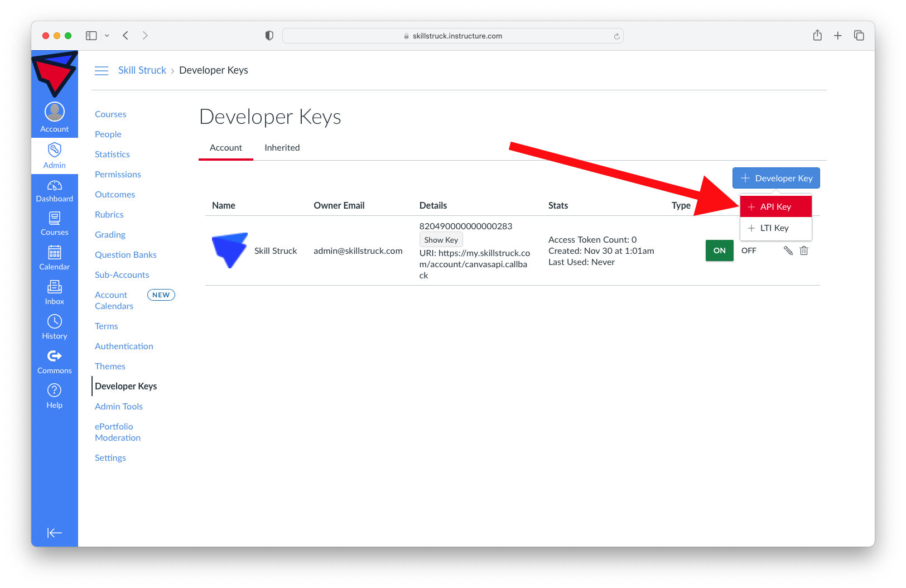Screen dimensions: 906x588
Task: Turn the key state ON
Action: coord(720,250)
